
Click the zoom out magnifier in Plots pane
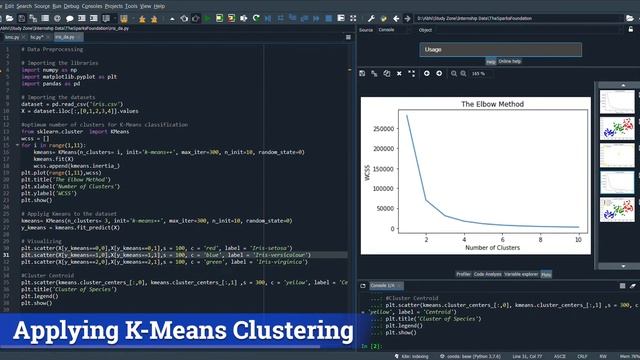[x=453, y=73]
